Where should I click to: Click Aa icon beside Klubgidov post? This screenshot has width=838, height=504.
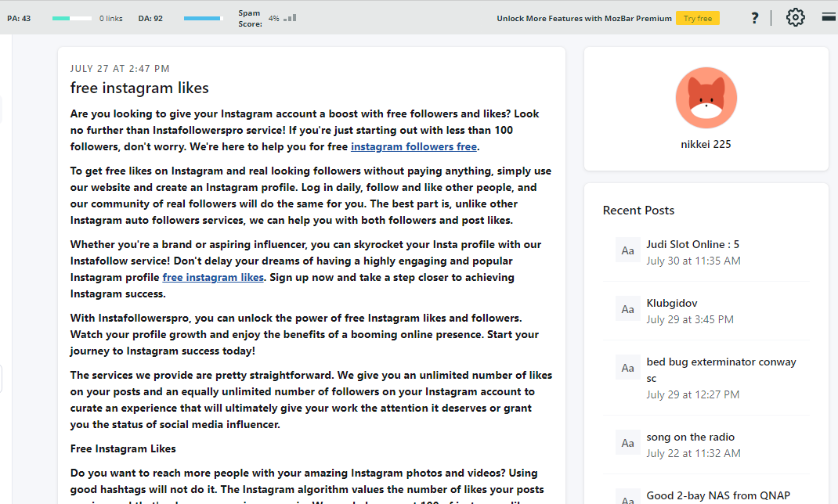pos(627,309)
